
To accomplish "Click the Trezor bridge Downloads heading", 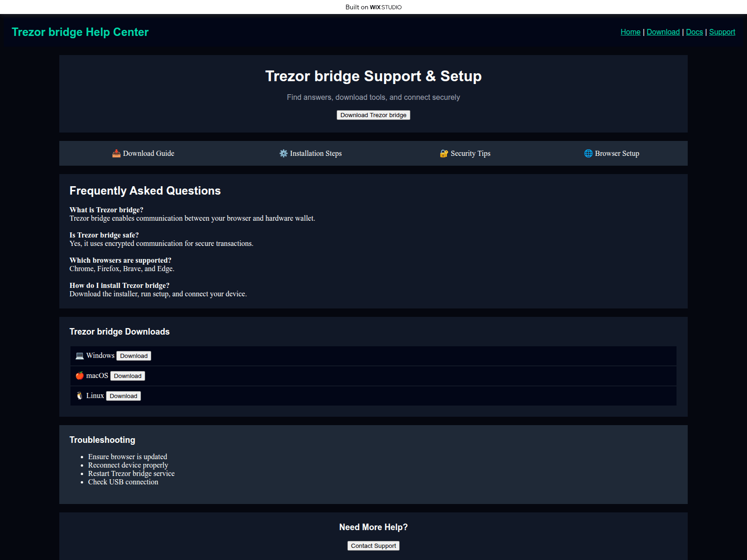I will 120,332.
